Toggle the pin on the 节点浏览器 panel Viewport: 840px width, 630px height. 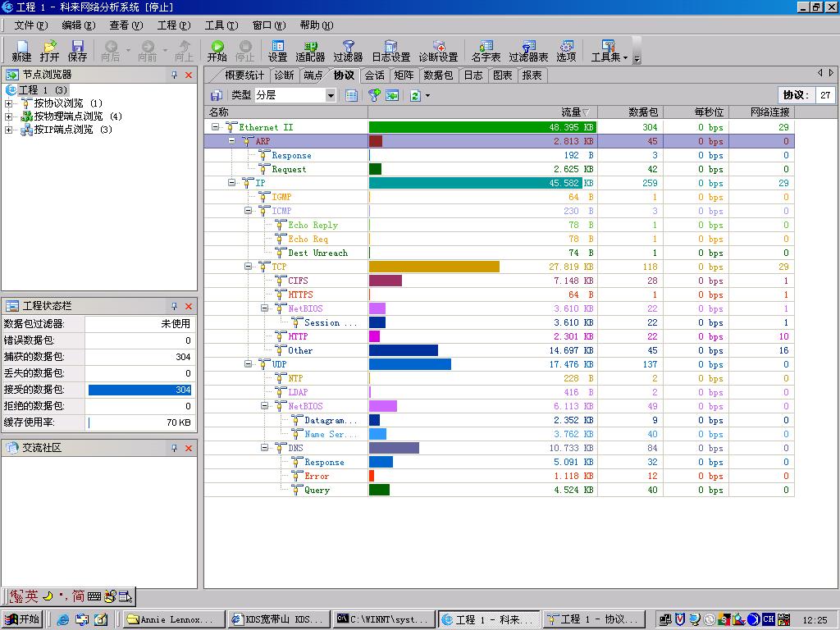coord(174,75)
